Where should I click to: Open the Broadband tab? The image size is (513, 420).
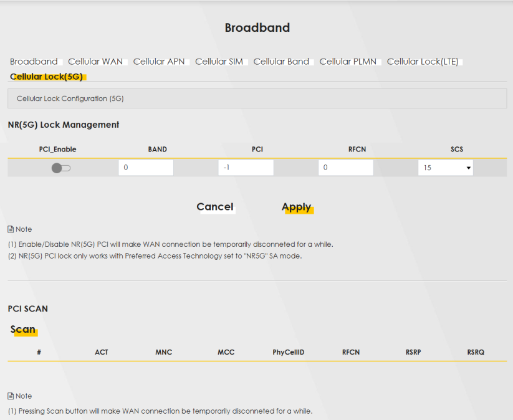34,62
